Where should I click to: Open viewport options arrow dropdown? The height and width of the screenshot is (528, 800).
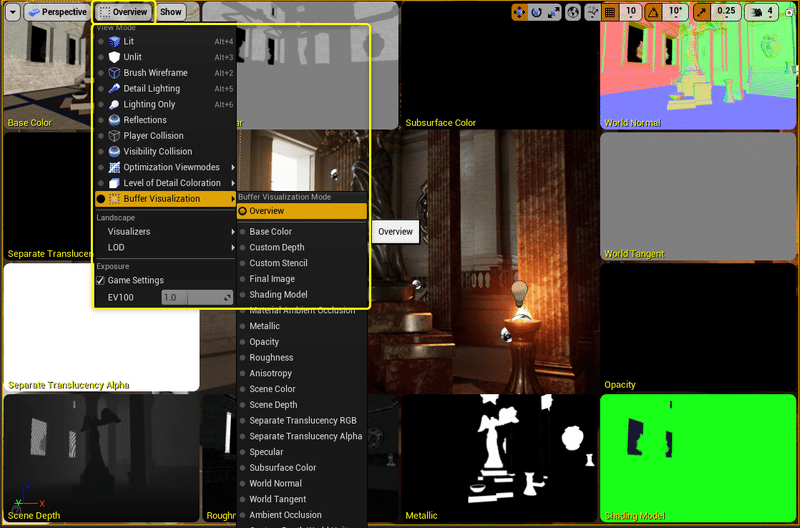click(x=12, y=12)
